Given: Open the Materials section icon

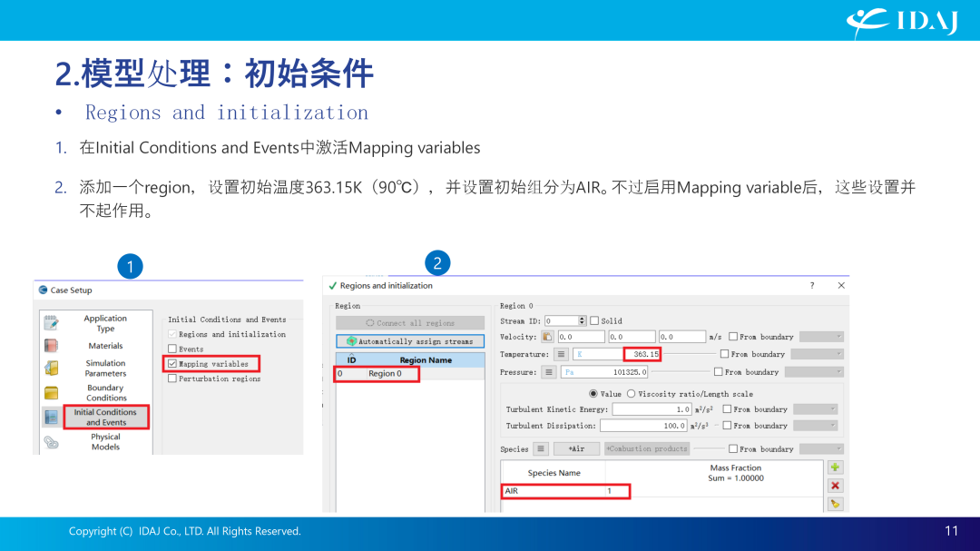Looking at the screenshot, I should tap(51, 345).
